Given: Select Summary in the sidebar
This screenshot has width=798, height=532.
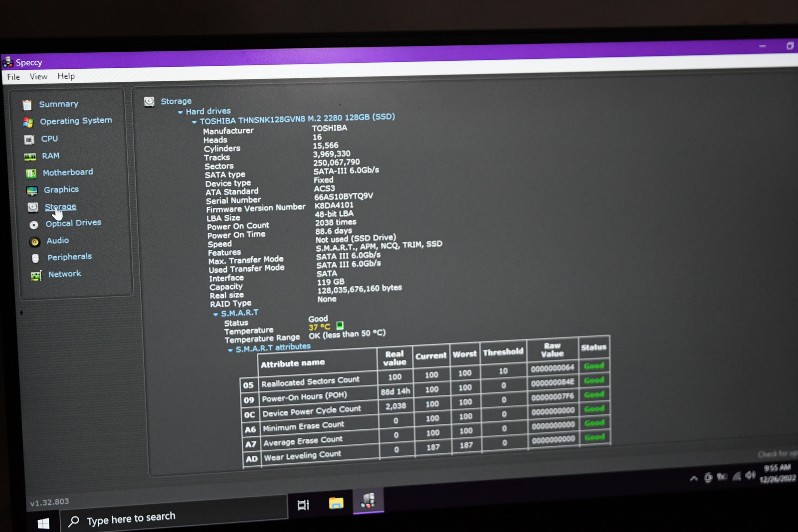Looking at the screenshot, I should point(58,104).
